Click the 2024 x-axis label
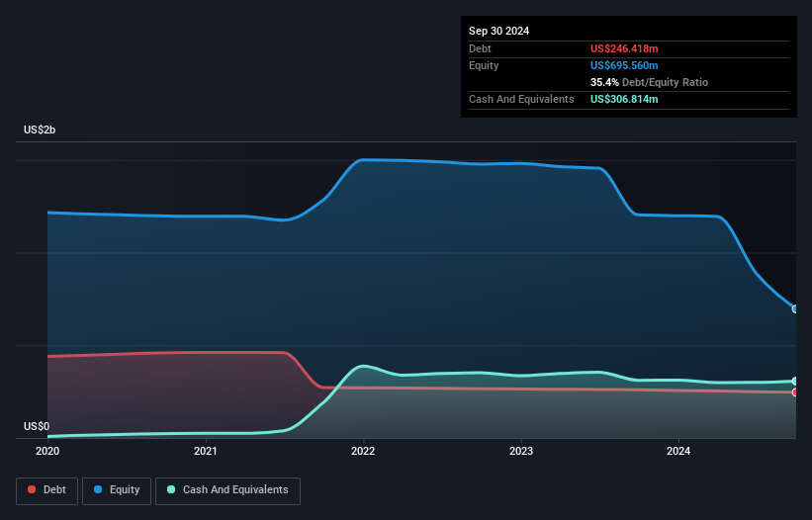Viewport: 812px width, 520px height. click(678, 451)
